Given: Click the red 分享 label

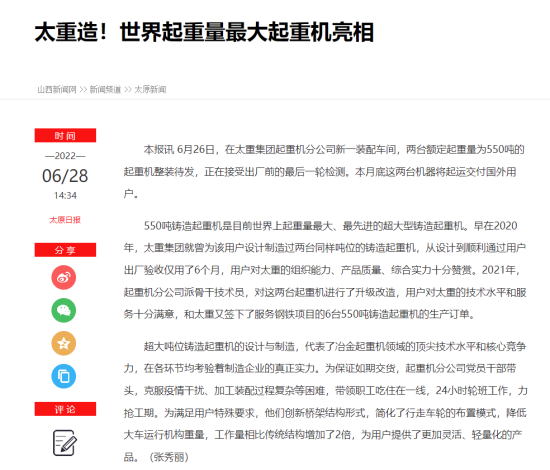Looking at the screenshot, I should pos(65,250).
